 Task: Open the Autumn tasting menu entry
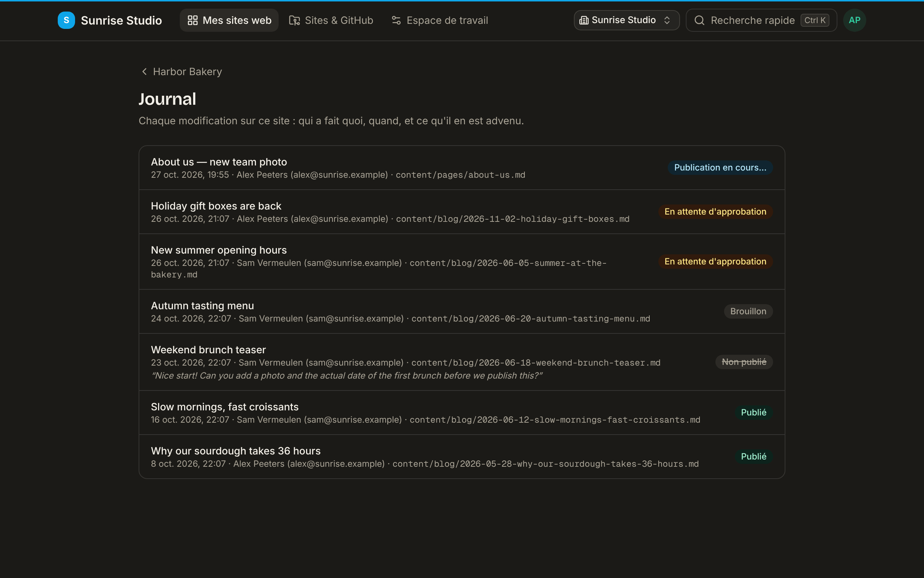[x=462, y=311]
